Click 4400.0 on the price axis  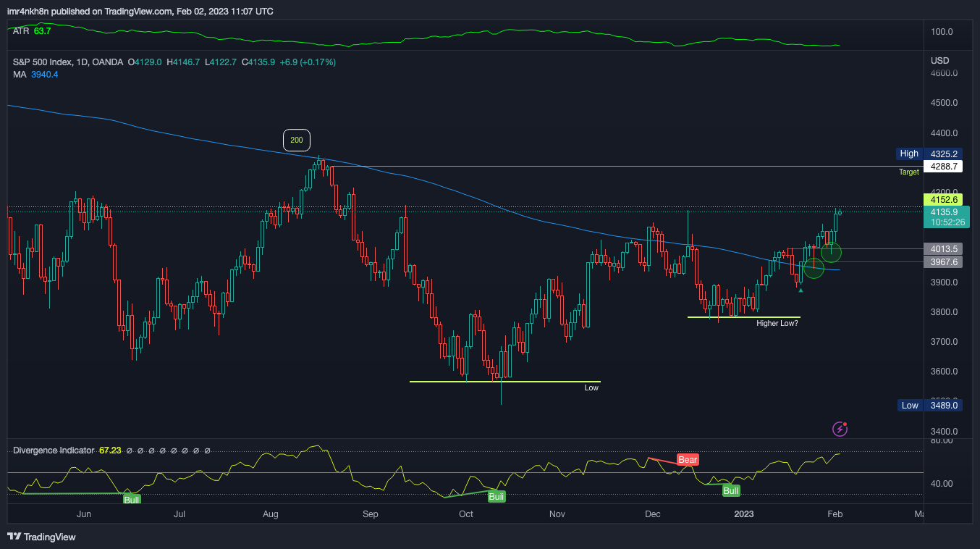944,133
